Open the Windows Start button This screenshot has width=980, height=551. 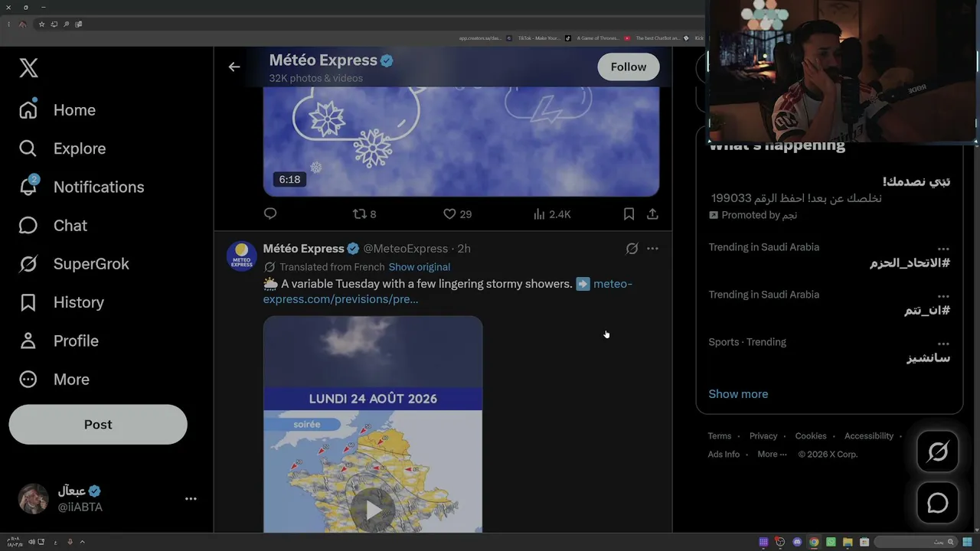(965, 543)
